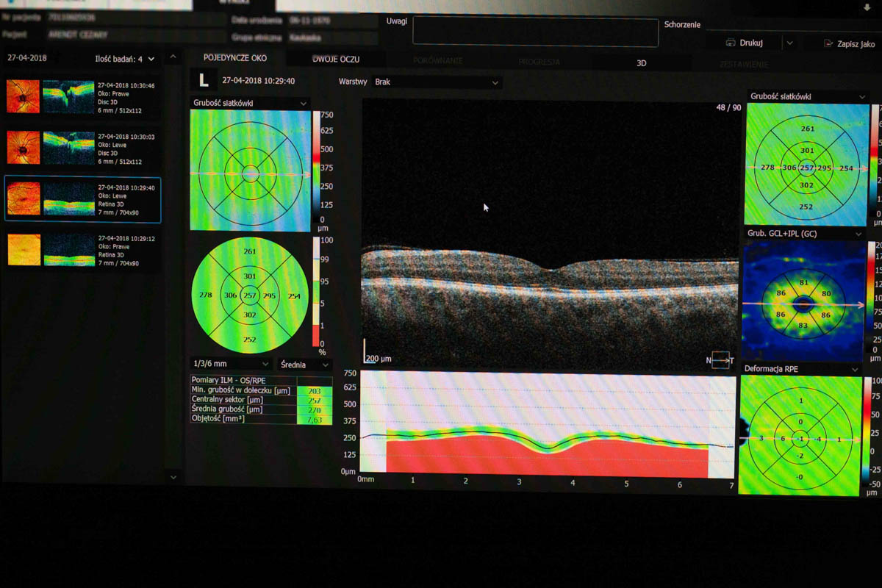
Task: Click the download arrow icon at top right
Action: coord(866,6)
